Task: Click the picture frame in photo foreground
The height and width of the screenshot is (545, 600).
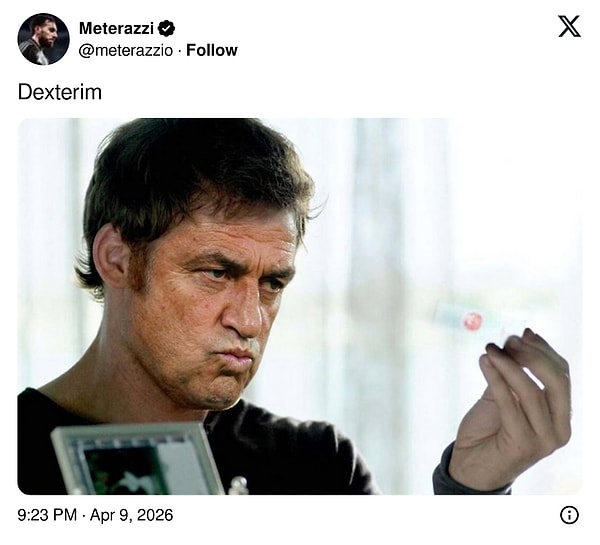Action: pyautogui.click(x=140, y=460)
